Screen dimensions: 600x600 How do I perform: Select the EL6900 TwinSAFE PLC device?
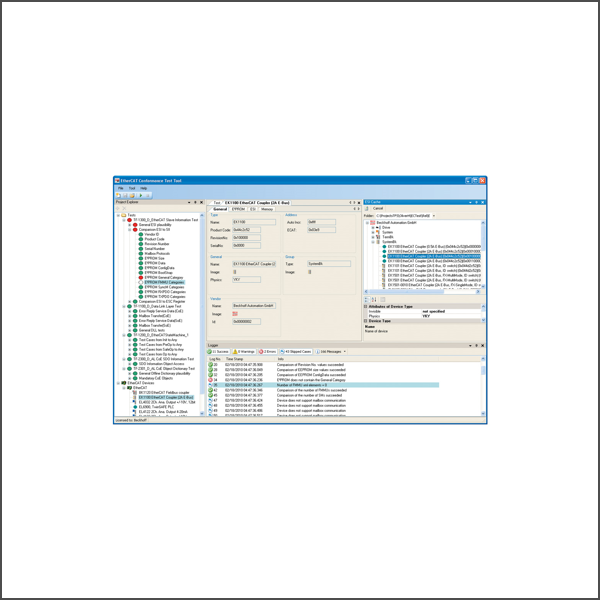(157, 407)
